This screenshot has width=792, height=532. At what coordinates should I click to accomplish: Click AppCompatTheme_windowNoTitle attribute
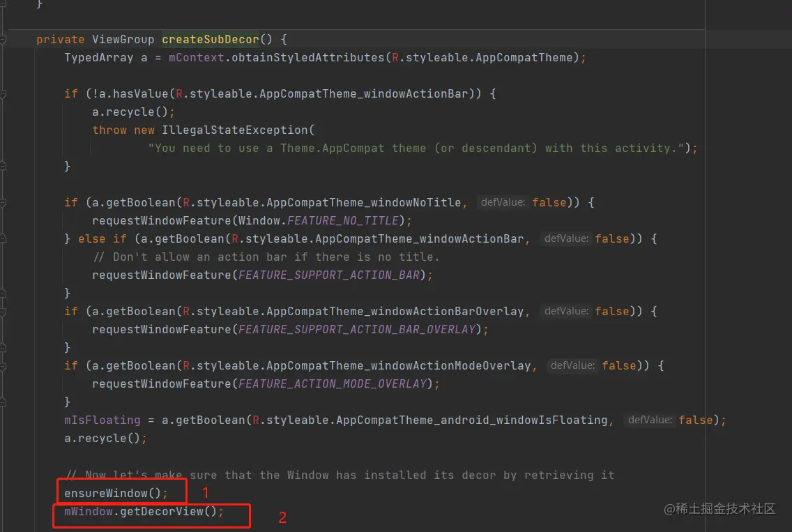point(364,203)
